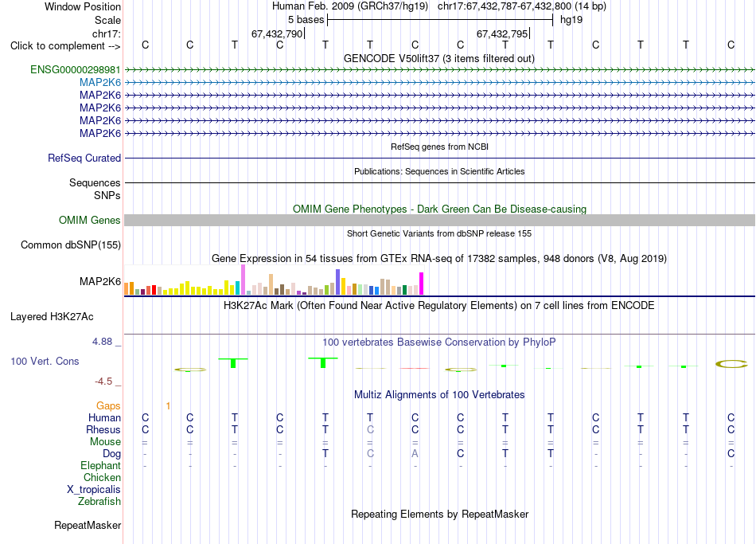Click the -4.5 PhyloP lower value
This screenshot has height=544, width=756.
click(103, 382)
